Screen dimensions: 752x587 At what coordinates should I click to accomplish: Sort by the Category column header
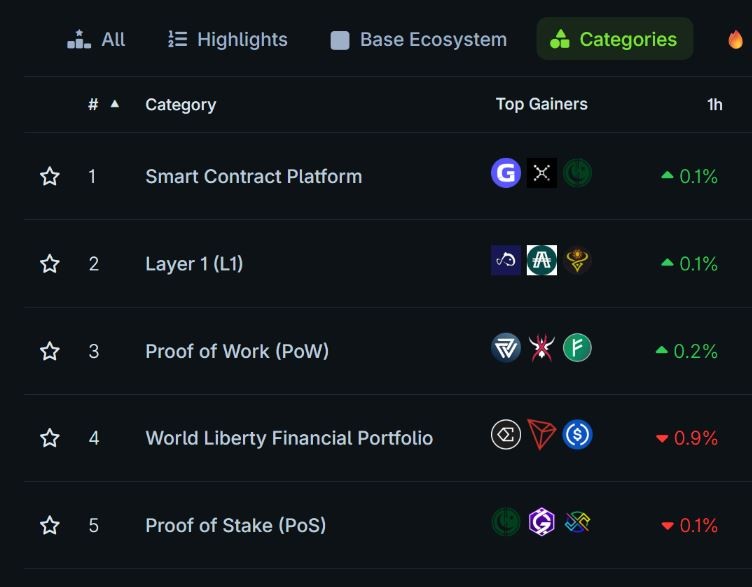pos(181,105)
